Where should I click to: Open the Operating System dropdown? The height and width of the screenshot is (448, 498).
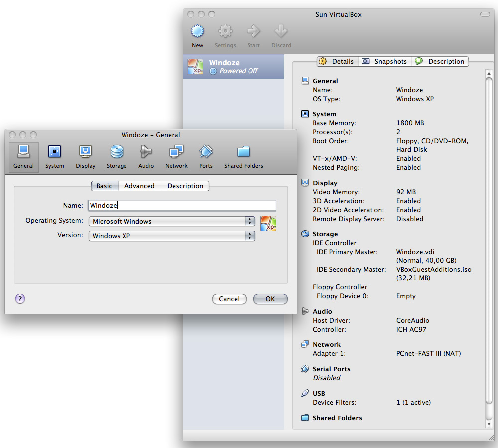[x=172, y=222]
